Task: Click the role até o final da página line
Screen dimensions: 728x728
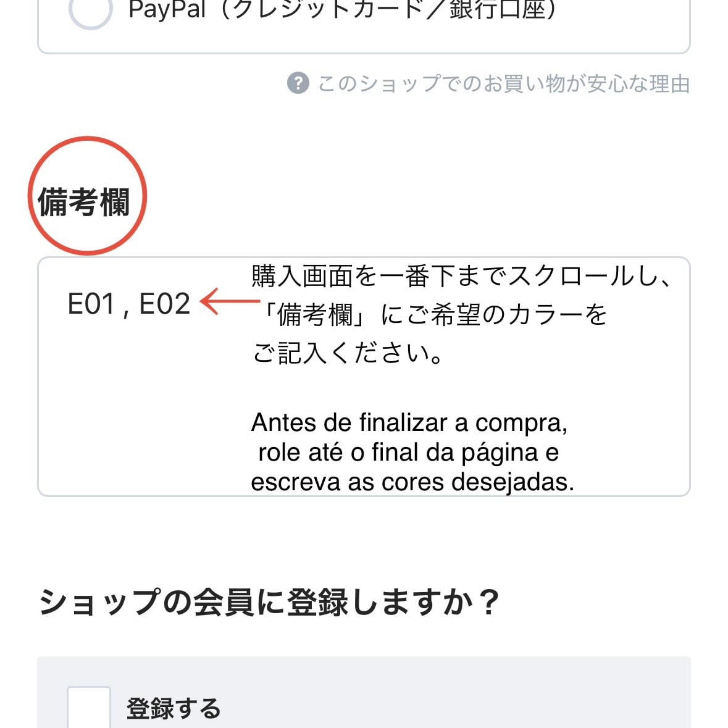Action: [408, 453]
